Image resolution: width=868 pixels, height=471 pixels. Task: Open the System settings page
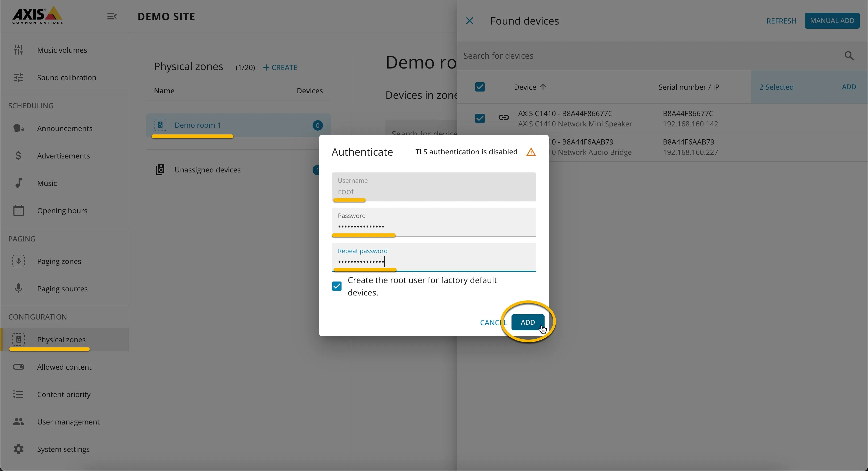click(63, 449)
